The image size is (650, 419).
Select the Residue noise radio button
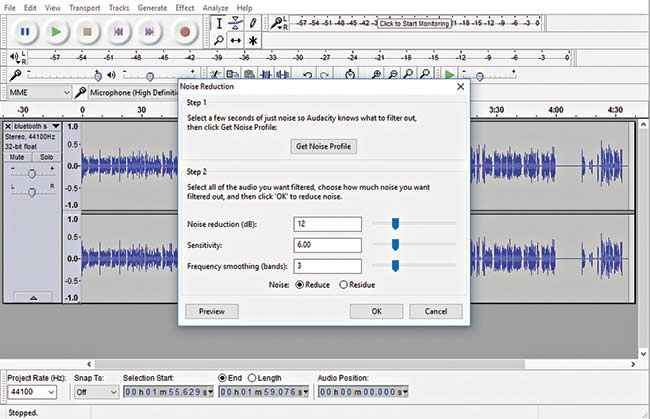coord(343,285)
